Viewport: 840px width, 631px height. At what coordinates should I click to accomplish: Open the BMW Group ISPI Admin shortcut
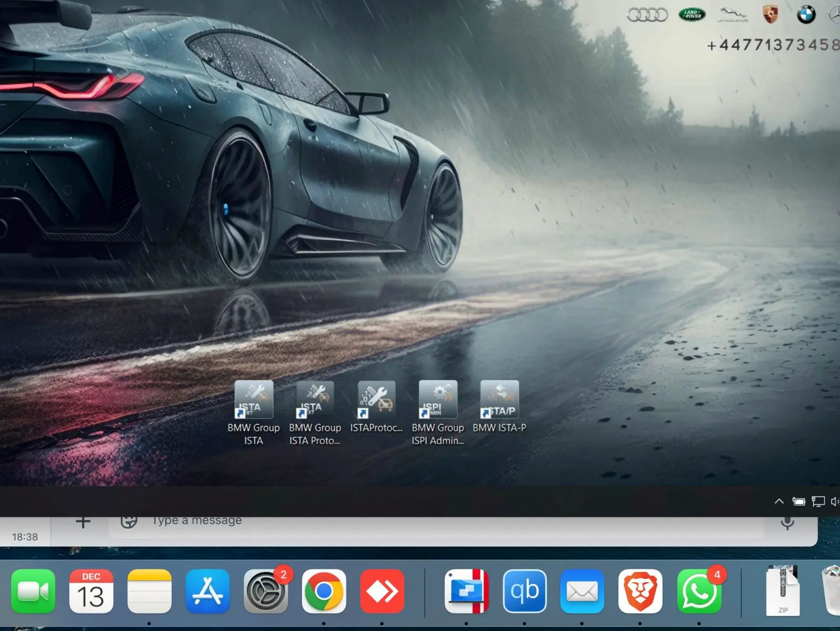click(x=438, y=400)
